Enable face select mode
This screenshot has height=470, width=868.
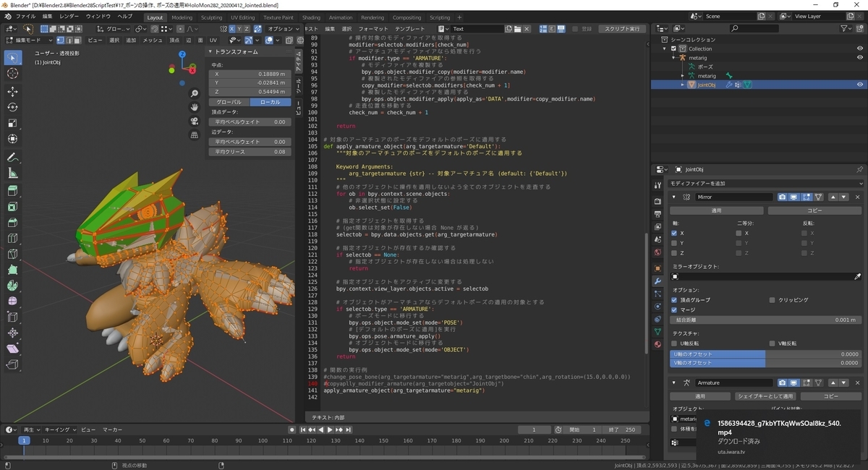click(x=78, y=40)
